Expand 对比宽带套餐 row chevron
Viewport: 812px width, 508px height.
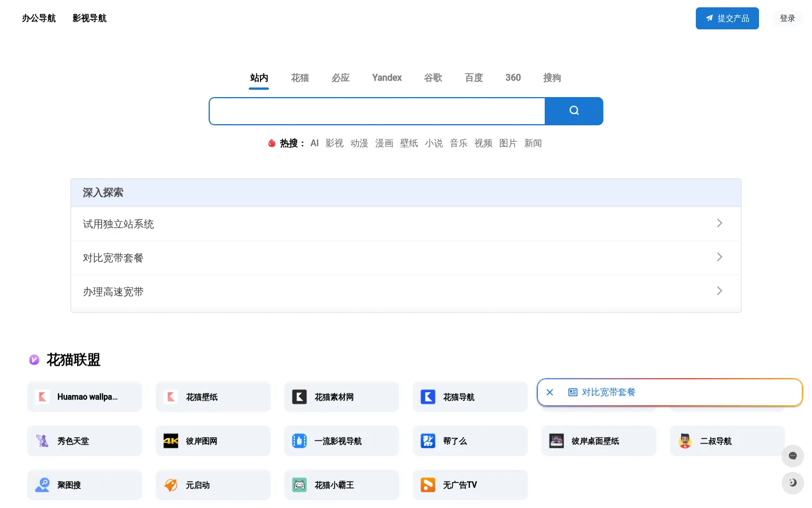pos(720,257)
